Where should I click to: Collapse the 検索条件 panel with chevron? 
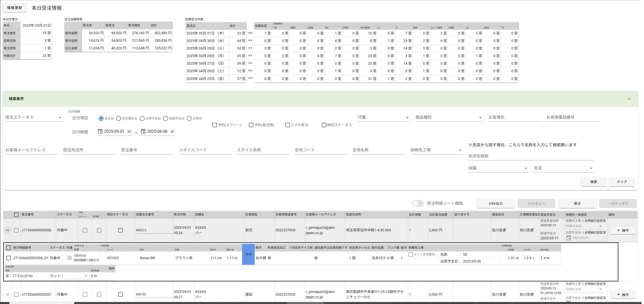coord(629,99)
